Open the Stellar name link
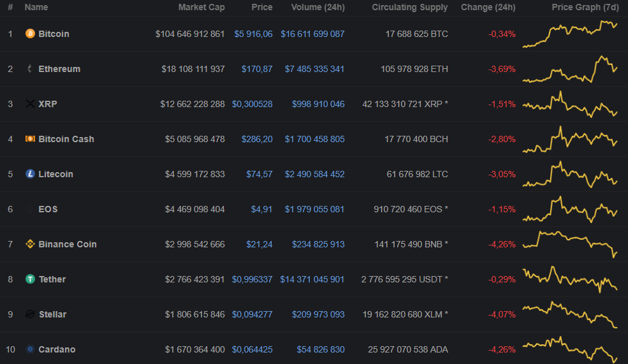Image resolution: width=628 pixels, height=364 pixels. [x=52, y=314]
